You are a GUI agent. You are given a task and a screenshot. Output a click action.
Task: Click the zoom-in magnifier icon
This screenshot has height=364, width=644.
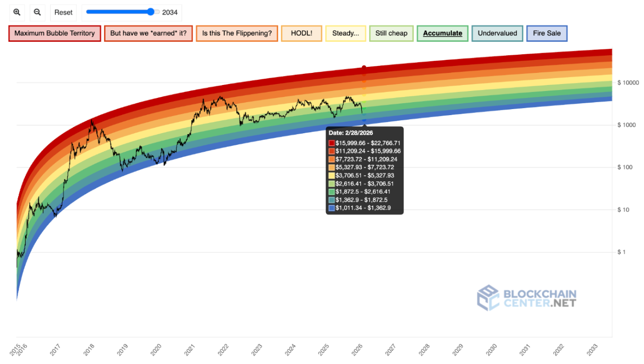click(x=17, y=12)
